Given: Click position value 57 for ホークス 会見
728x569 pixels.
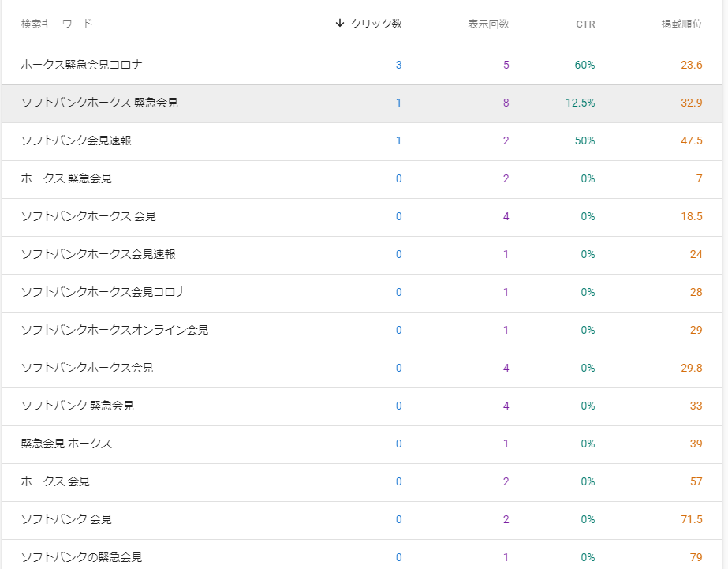Looking at the screenshot, I should [x=696, y=481].
